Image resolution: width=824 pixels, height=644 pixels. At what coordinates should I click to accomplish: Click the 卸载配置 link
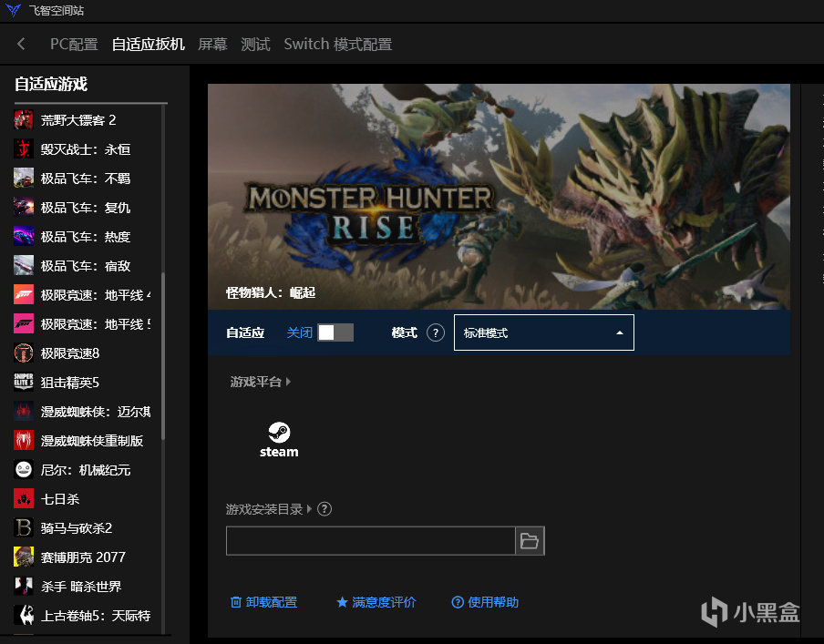click(263, 602)
